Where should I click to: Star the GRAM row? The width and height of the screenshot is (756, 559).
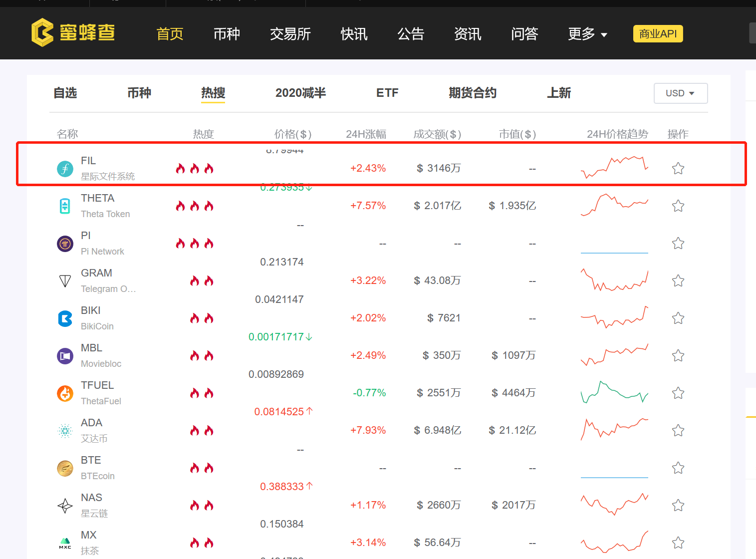678,280
